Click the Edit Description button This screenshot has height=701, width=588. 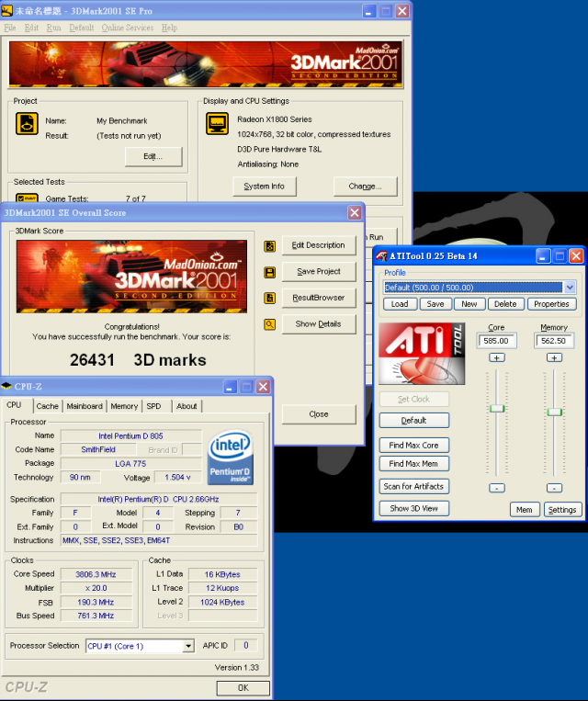(319, 245)
